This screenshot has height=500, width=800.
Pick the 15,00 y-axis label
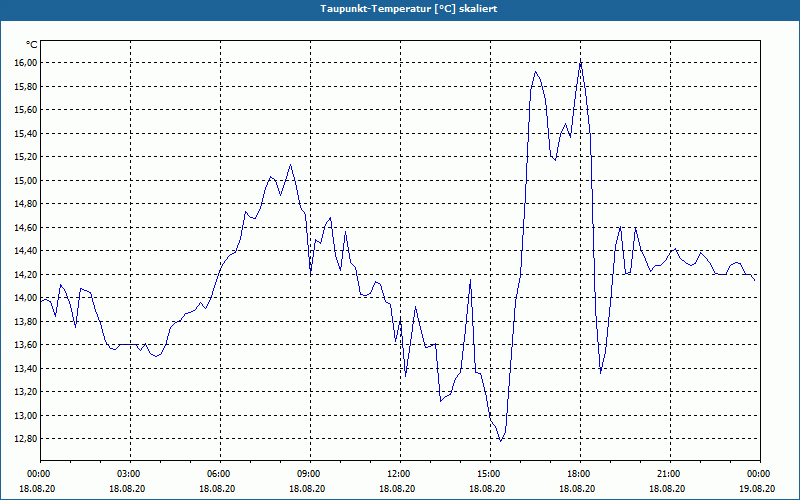[25, 180]
